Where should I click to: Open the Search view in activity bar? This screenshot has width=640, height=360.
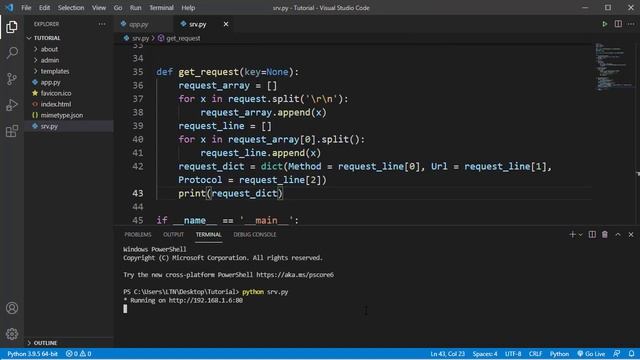12,53
